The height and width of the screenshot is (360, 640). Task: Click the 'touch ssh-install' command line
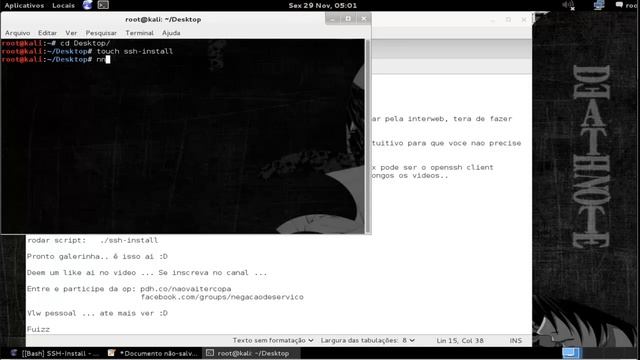point(135,51)
